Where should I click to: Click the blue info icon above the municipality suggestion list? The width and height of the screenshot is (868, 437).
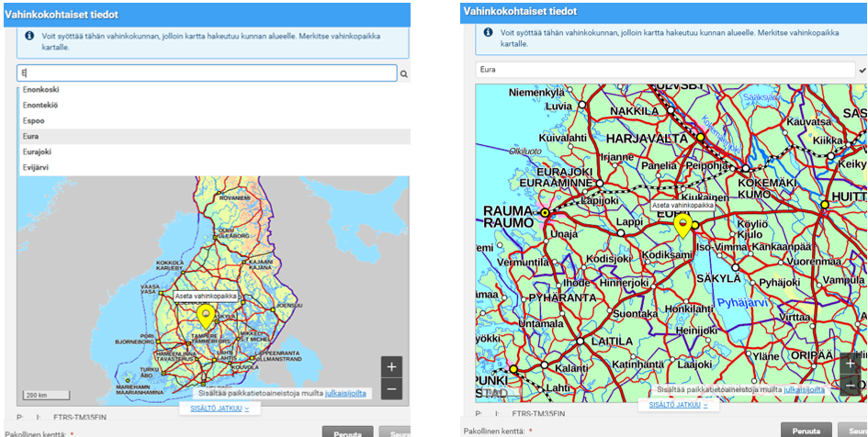29,37
